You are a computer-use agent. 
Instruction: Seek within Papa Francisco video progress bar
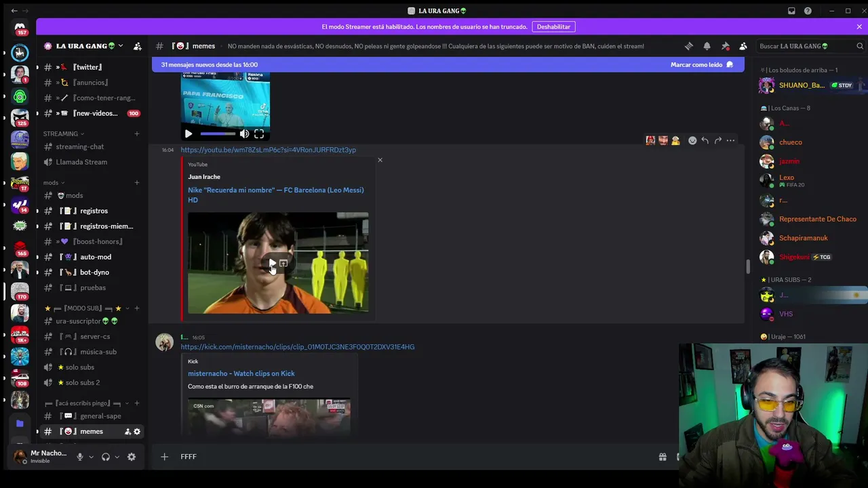click(x=218, y=134)
